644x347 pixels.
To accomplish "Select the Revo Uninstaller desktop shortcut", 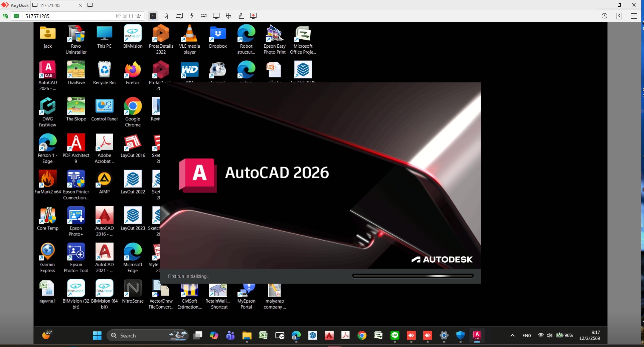I will pos(76,40).
